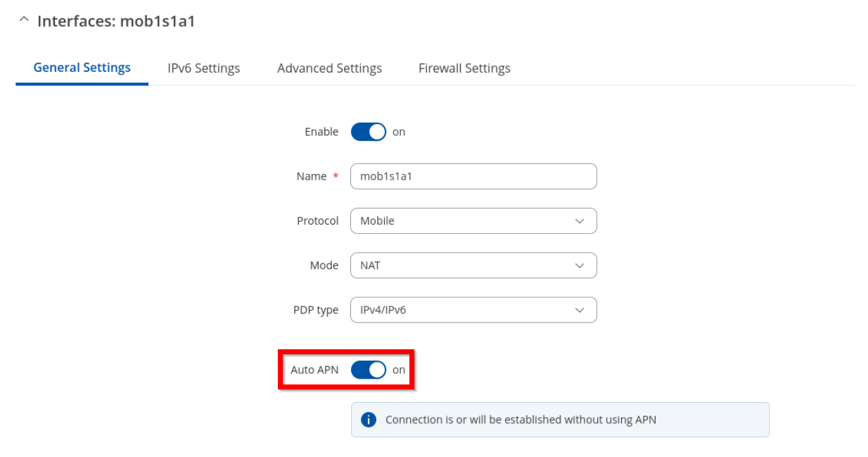This screenshot has height=457, width=868.
Task: Click the blue info icon in APN notice
Action: pos(369,420)
